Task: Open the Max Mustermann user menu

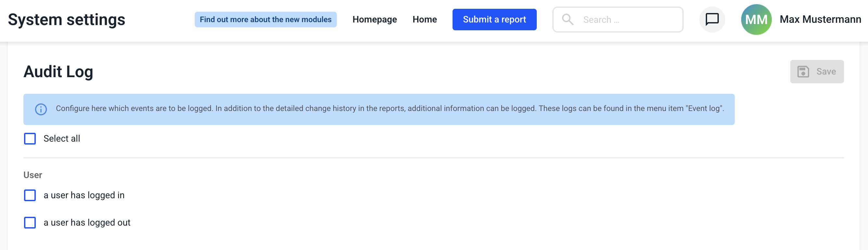Action: [820, 20]
